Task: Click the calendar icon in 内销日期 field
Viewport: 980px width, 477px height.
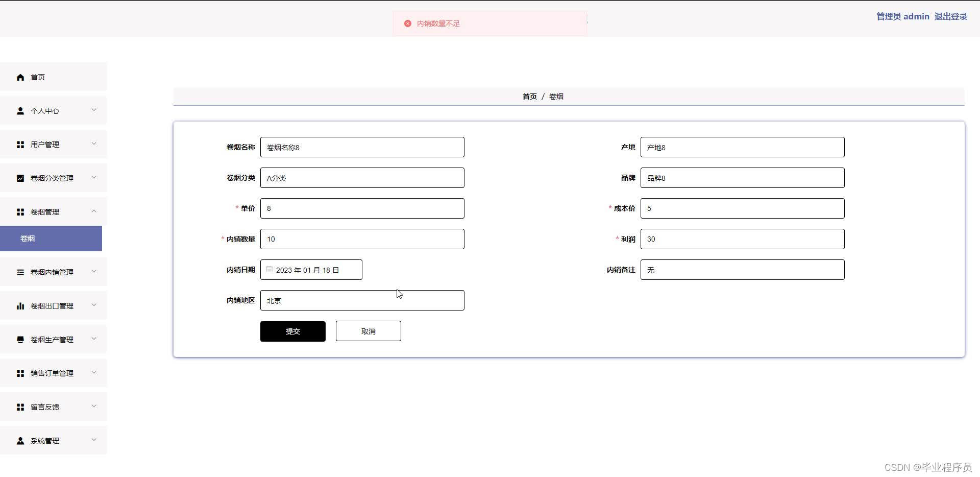Action: pyautogui.click(x=269, y=269)
